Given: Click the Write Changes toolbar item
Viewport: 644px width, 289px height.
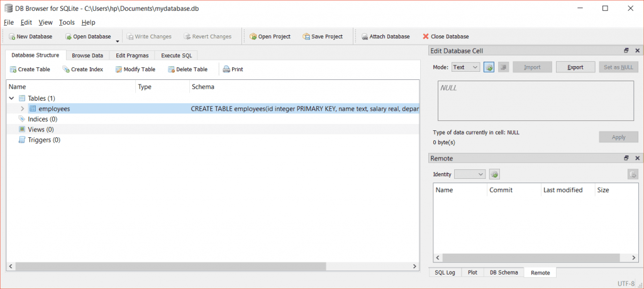Looking at the screenshot, I should click(150, 37).
